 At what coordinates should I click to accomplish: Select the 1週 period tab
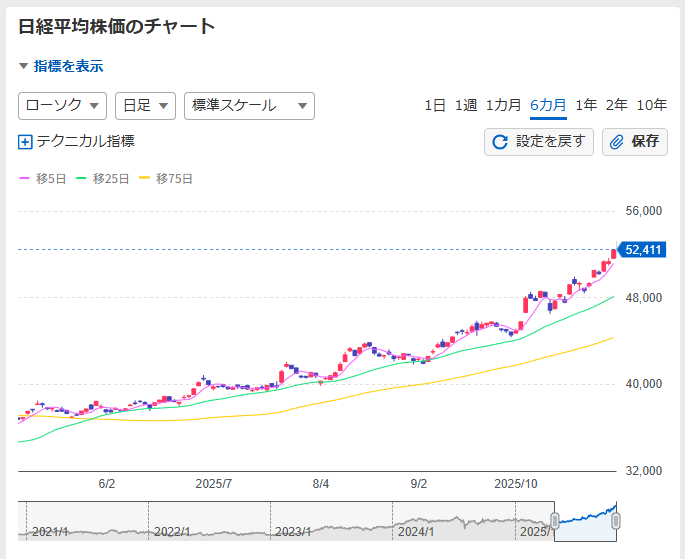coord(466,106)
